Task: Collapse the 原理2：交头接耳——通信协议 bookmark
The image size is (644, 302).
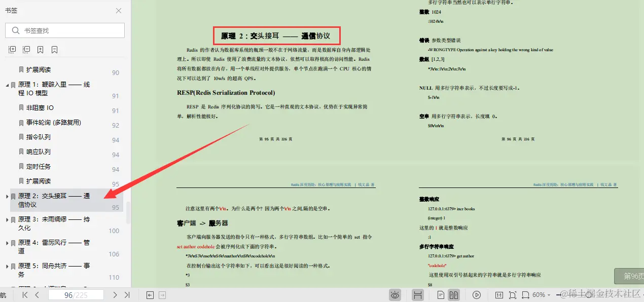Action: click(x=7, y=196)
